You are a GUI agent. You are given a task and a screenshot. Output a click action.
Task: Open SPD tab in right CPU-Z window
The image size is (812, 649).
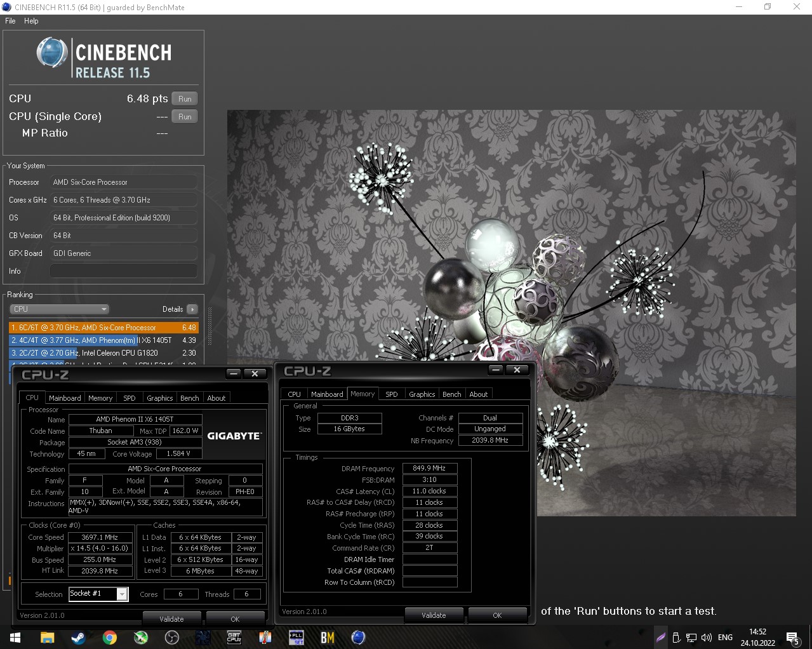(x=392, y=394)
